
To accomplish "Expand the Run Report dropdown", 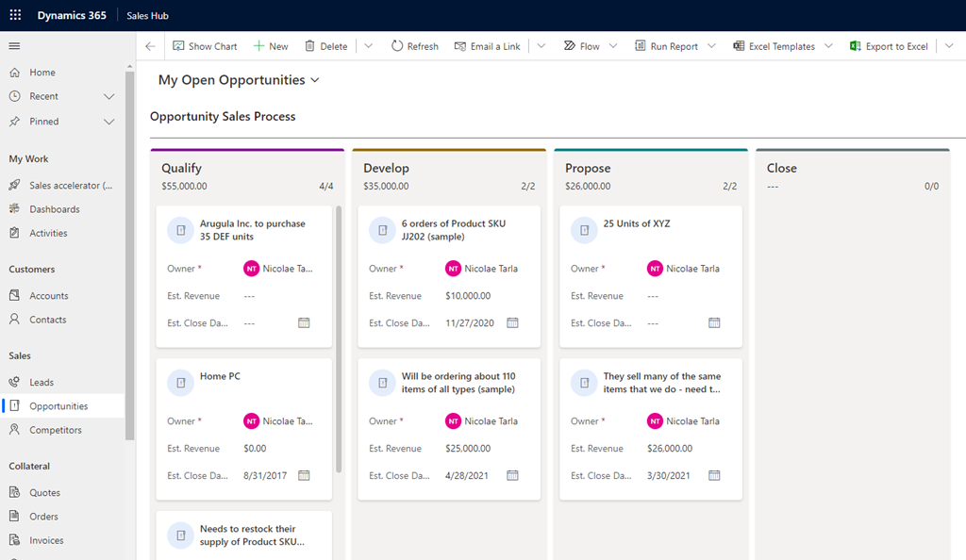I will pos(711,46).
